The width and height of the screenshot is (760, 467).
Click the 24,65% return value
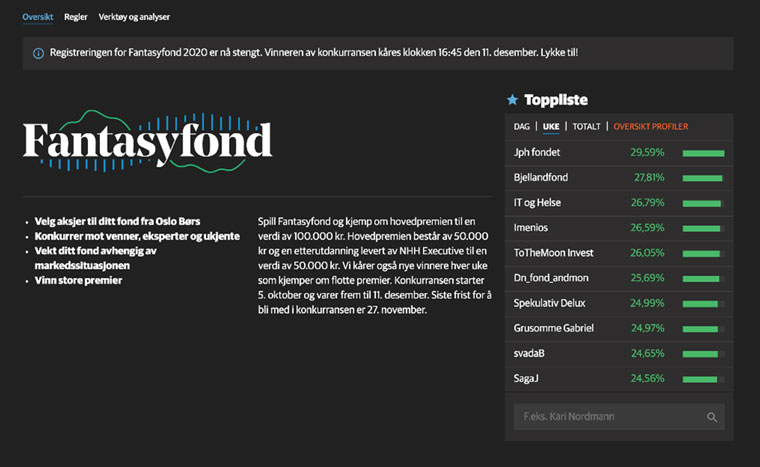click(x=648, y=354)
